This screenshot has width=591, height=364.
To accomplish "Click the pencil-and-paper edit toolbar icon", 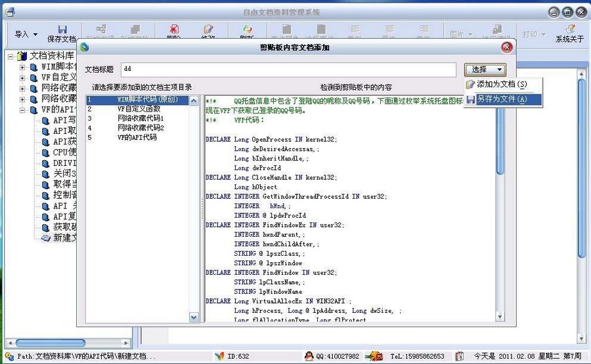I will coord(208,30).
